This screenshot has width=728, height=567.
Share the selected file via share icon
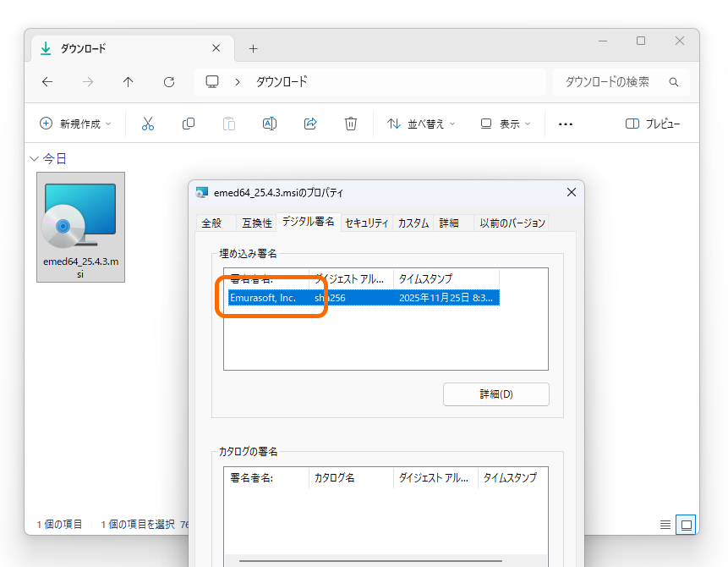coord(310,124)
